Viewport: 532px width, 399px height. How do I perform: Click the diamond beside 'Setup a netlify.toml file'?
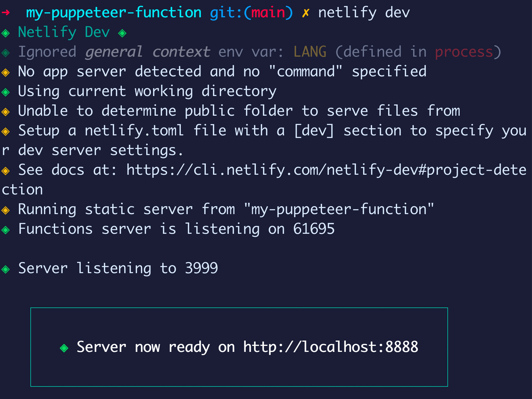tap(6, 131)
